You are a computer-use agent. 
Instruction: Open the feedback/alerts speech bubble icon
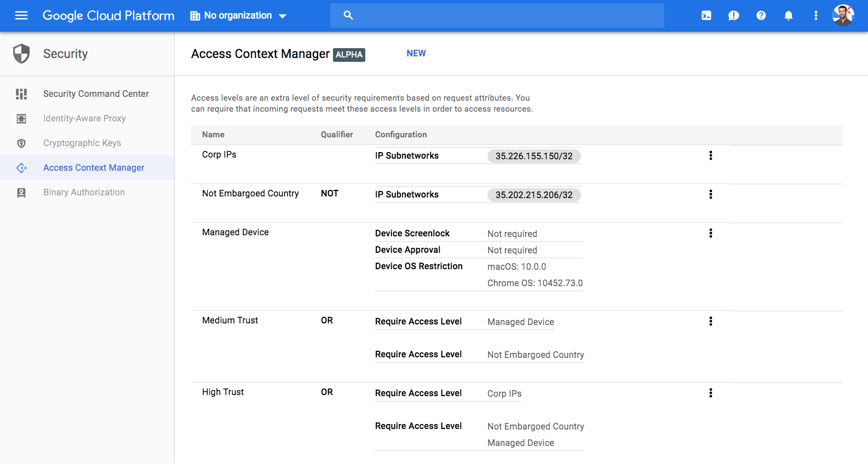(734, 15)
